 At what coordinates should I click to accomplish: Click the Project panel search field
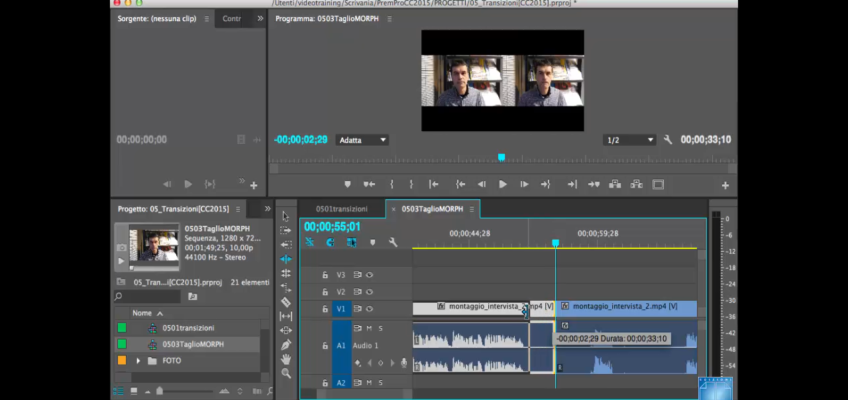147,296
